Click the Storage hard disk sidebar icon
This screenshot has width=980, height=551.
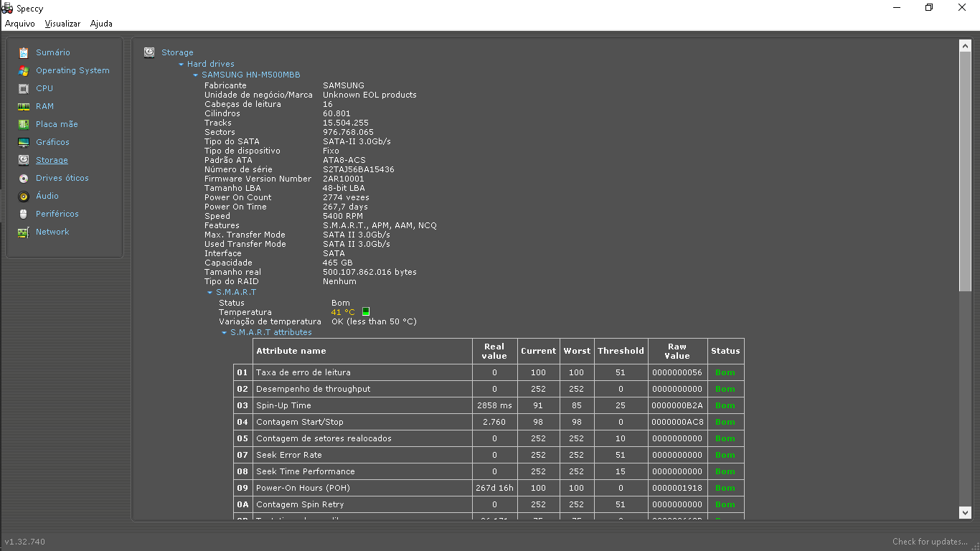pyautogui.click(x=24, y=160)
